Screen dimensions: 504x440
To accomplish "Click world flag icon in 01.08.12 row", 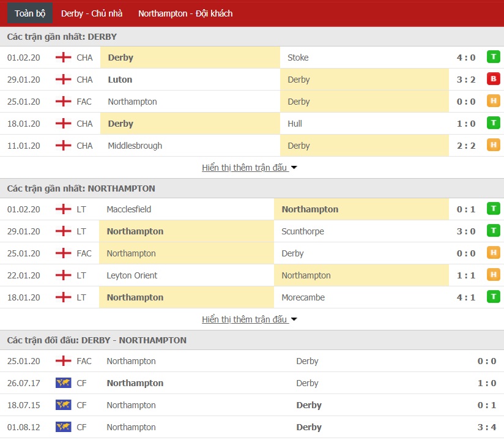I will coord(64,427).
